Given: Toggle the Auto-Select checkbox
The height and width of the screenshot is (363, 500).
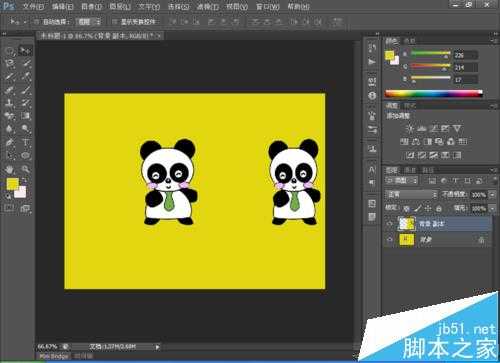Looking at the screenshot, I should pyautogui.click(x=36, y=22).
